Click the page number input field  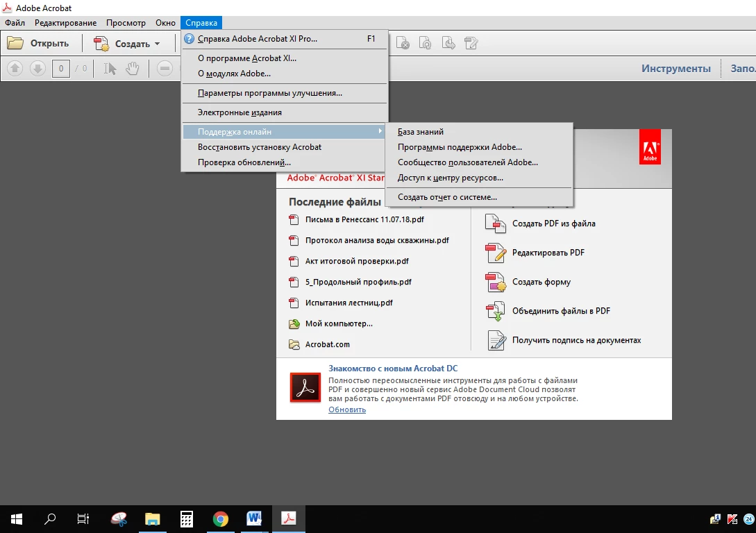point(61,69)
